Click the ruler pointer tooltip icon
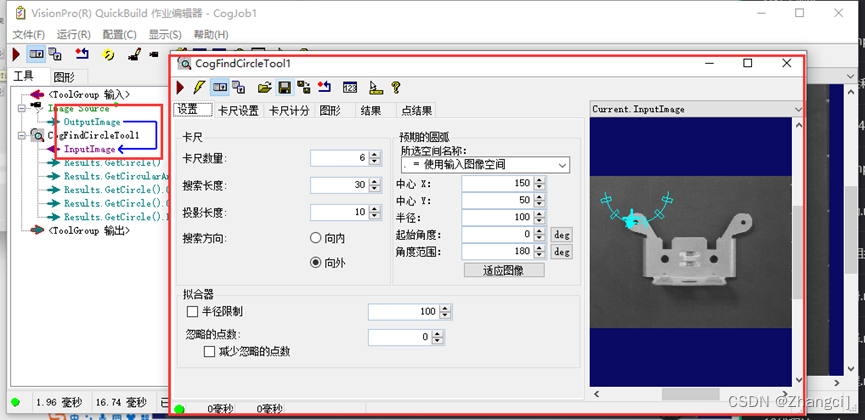The image size is (865, 420). click(375, 87)
